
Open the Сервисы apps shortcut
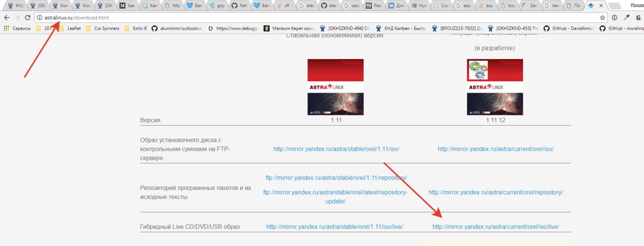17,29
